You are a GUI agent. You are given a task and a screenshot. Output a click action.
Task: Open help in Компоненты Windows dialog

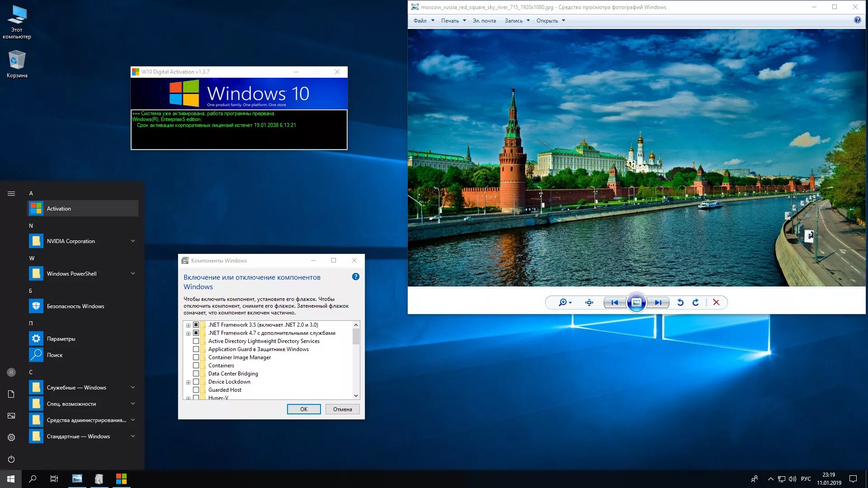[x=356, y=277]
